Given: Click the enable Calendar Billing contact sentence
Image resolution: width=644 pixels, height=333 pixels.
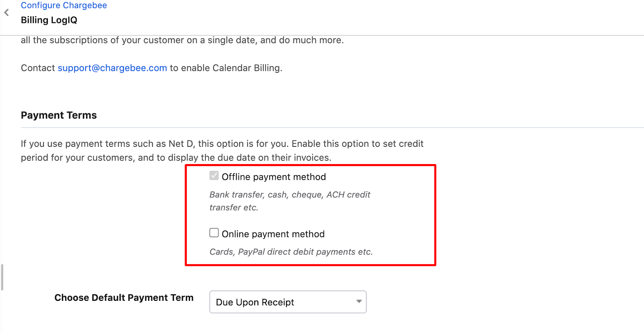Looking at the screenshot, I should pos(152,68).
